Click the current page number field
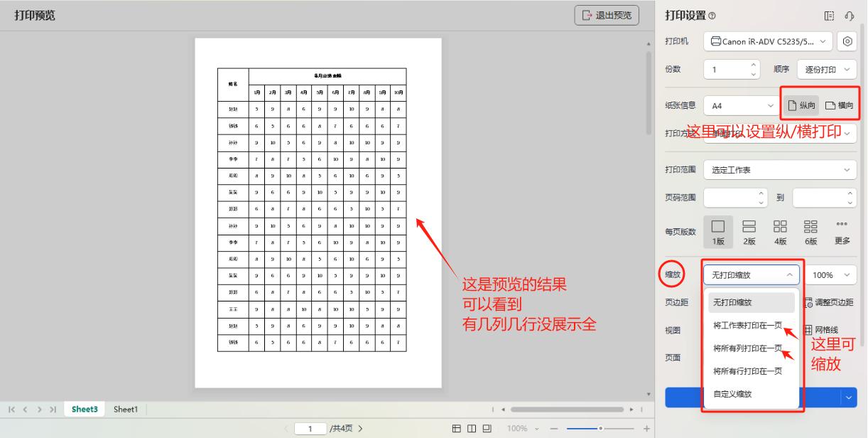This screenshot has height=438, width=868. 311,429
